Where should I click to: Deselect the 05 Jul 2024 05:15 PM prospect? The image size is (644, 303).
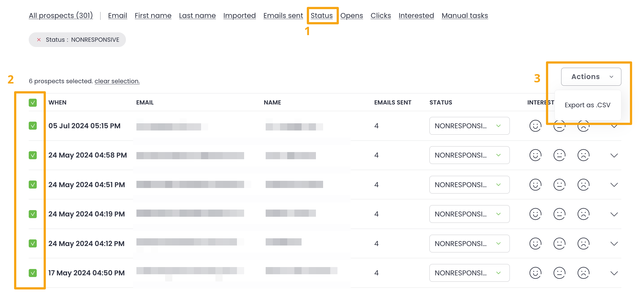click(x=33, y=126)
